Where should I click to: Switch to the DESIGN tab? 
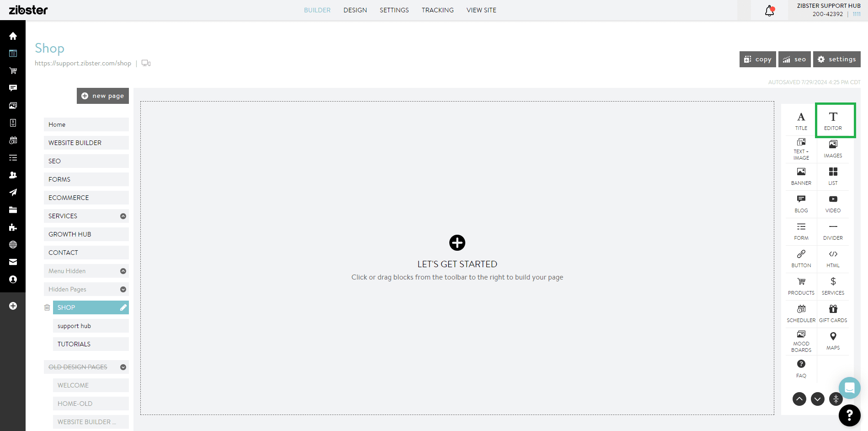(x=355, y=10)
